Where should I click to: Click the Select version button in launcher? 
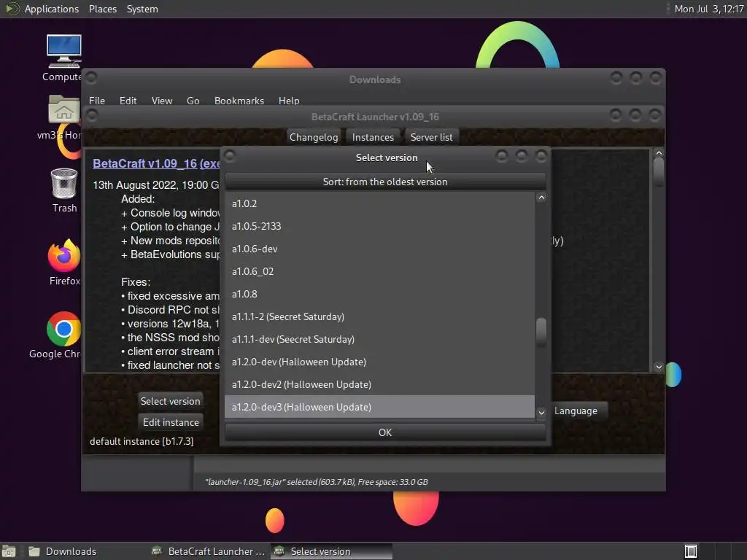pyautogui.click(x=170, y=401)
